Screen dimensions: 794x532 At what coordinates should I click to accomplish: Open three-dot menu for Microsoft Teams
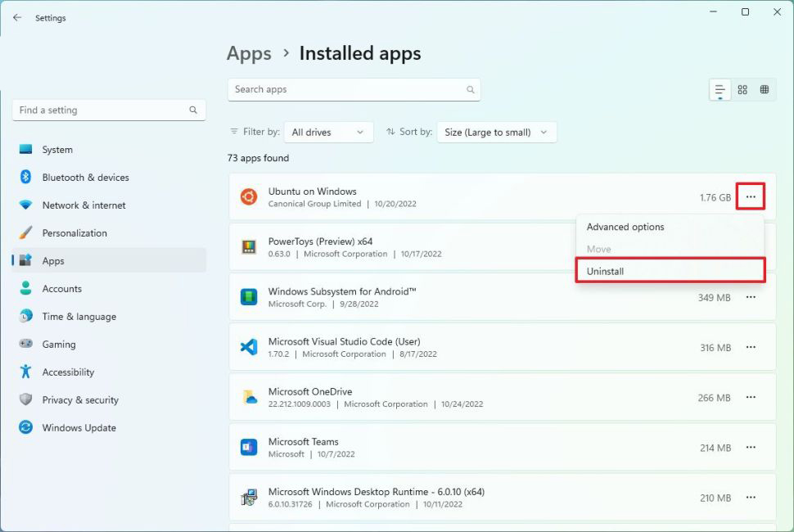pos(751,448)
